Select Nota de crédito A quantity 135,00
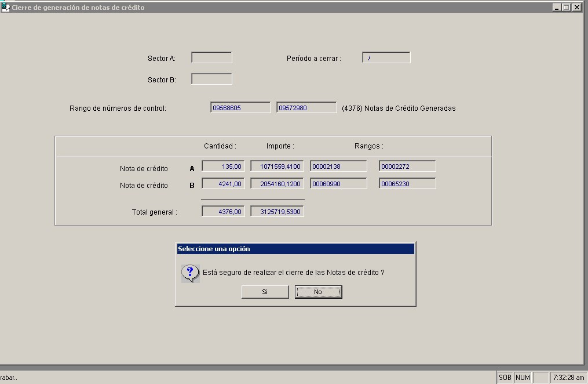 click(x=224, y=166)
